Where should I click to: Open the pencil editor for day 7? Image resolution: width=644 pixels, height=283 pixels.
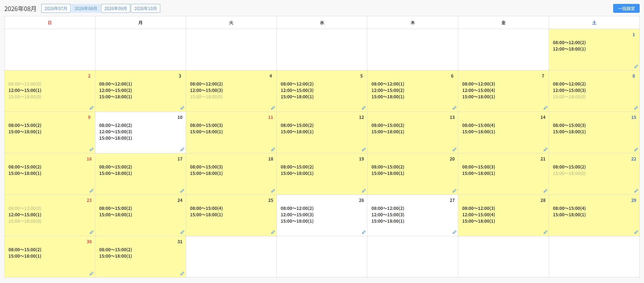(545, 108)
